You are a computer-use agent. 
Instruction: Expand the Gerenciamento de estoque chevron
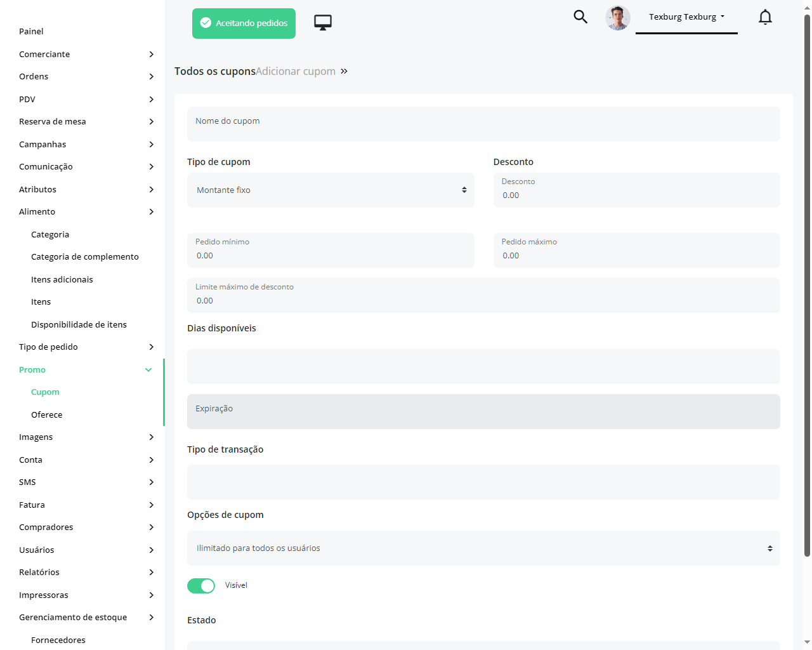pyautogui.click(x=151, y=618)
